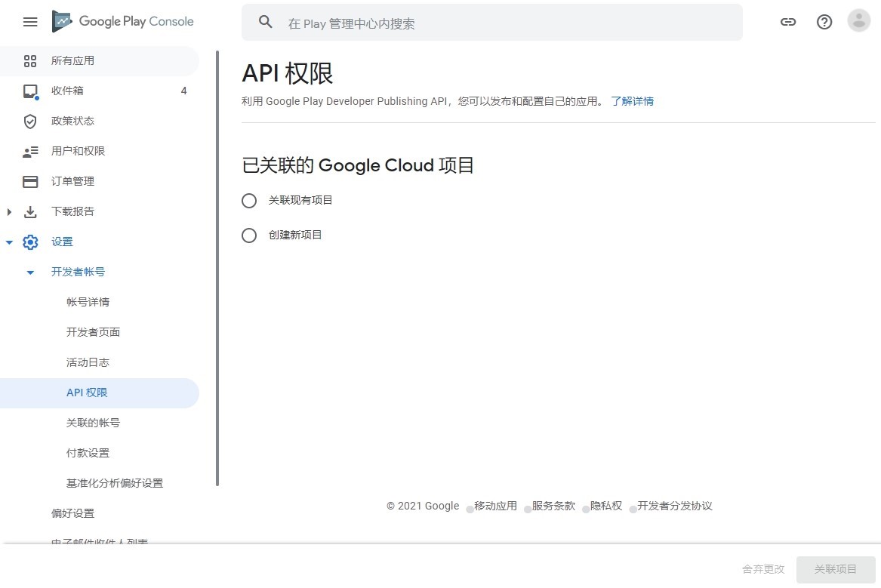Click the 开发者分发协议 footer link
The image size is (881, 588).
675,506
